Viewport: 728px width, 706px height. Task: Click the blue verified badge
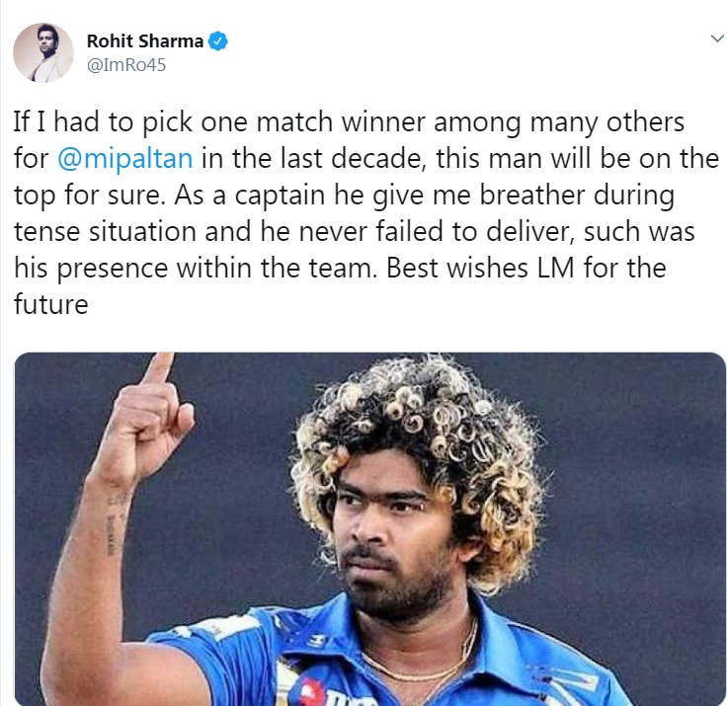pos(217,41)
